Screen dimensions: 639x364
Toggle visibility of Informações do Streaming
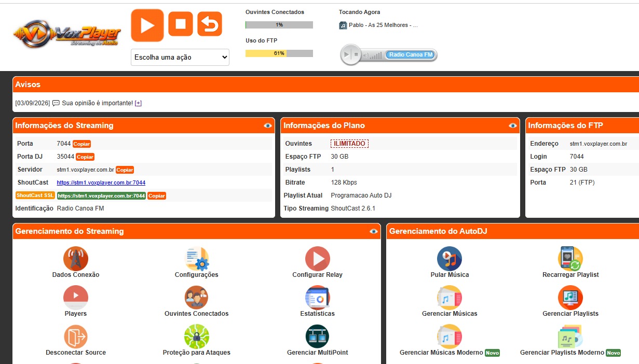(x=268, y=125)
